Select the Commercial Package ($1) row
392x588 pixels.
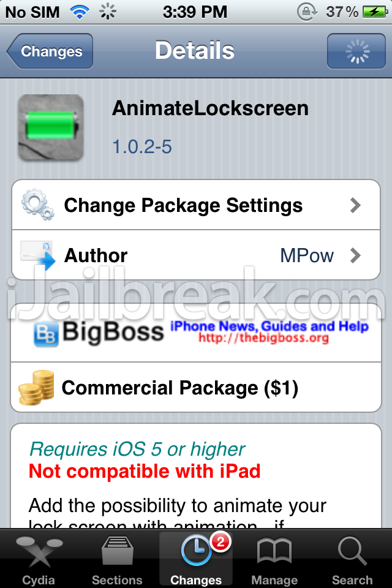tap(196, 387)
